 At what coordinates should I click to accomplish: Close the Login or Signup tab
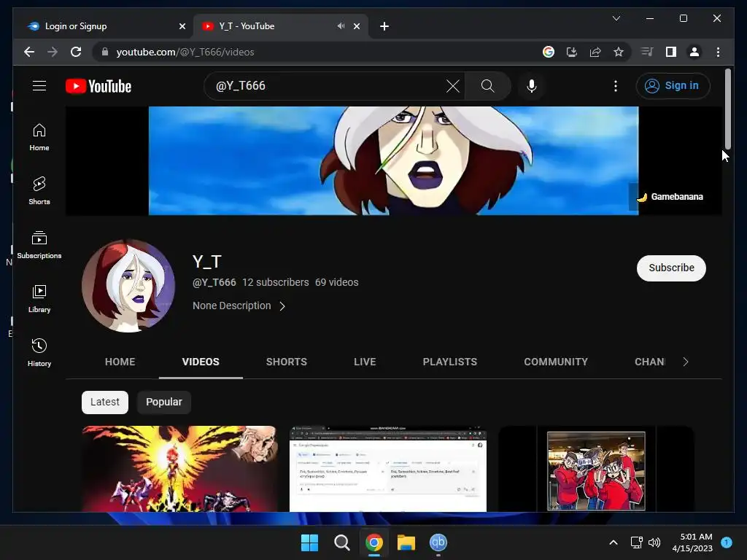182,26
